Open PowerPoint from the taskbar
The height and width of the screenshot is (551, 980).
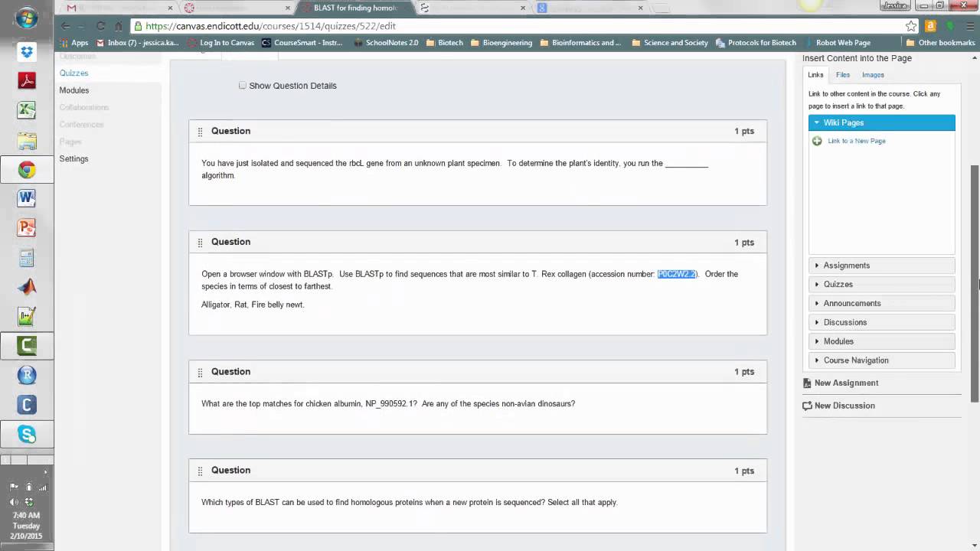click(x=27, y=228)
